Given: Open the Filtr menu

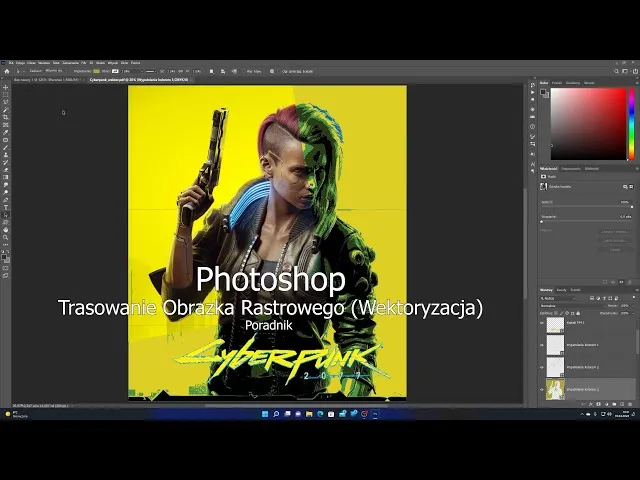Looking at the screenshot, I should click(84, 63).
